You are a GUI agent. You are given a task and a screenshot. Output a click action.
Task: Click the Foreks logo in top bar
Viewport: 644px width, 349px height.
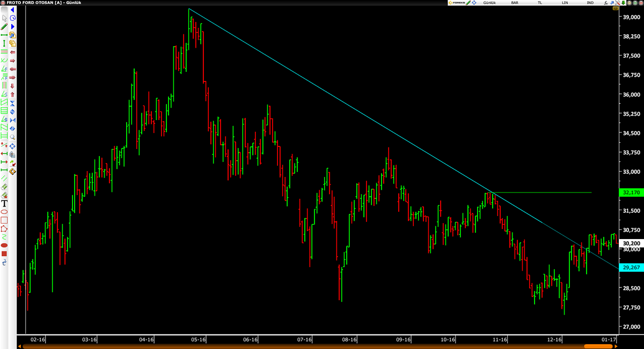click(x=457, y=3)
